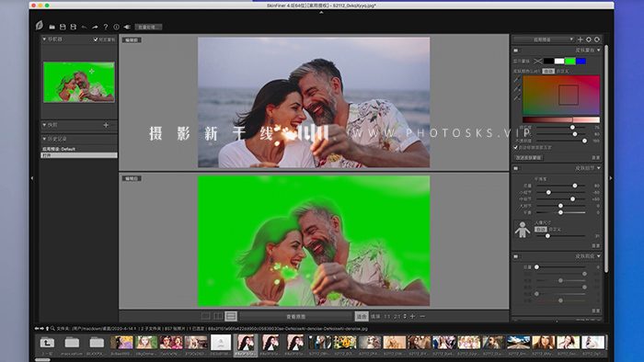Adjust the smoothing amount slider handle
Viewport: 644px width, 362px height.
click(575, 186)
